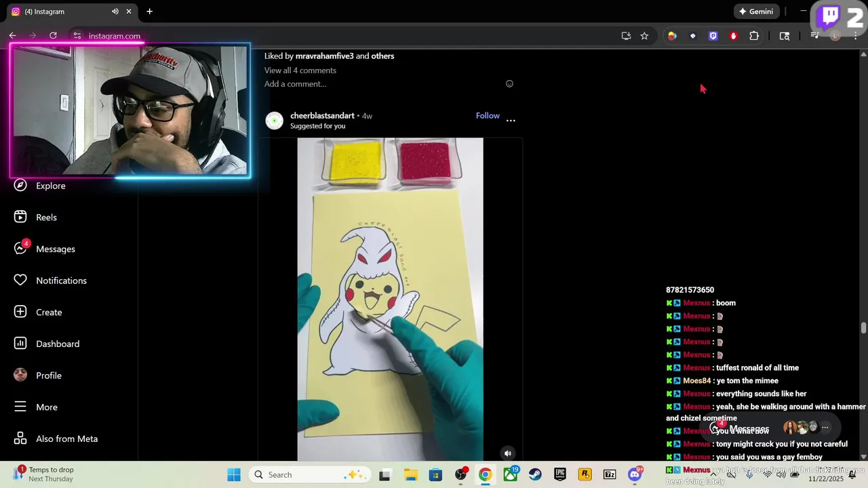Open Windows Start menu
868x488 pixels.
234,474
